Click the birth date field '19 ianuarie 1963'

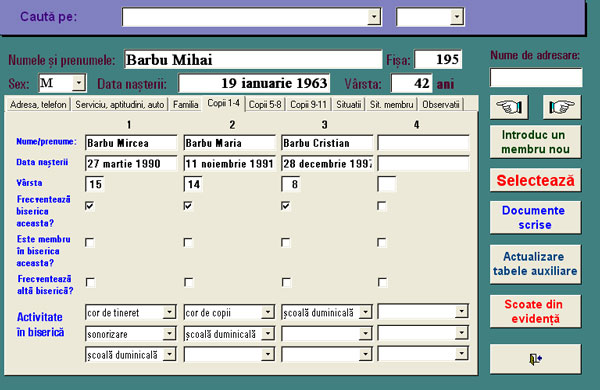click(x=254, y=83)
